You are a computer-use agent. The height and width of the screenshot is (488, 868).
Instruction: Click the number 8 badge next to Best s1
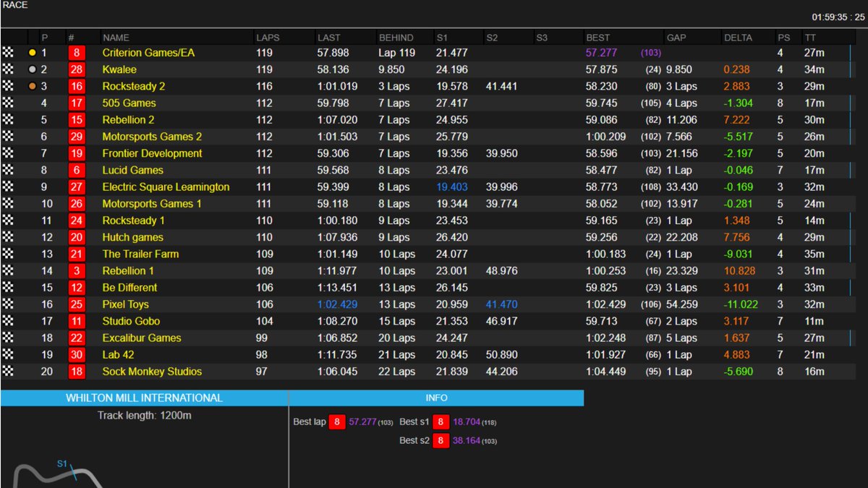[441, 421]
